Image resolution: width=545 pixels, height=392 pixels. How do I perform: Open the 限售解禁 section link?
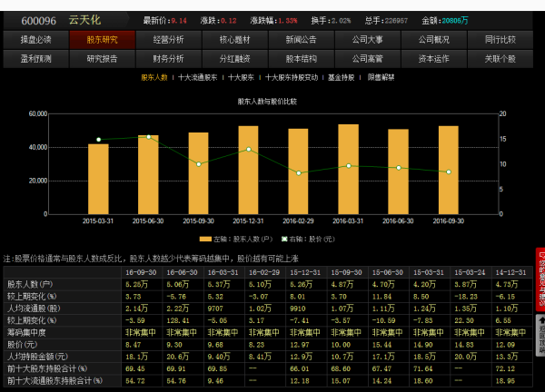(x=381, y=77)
